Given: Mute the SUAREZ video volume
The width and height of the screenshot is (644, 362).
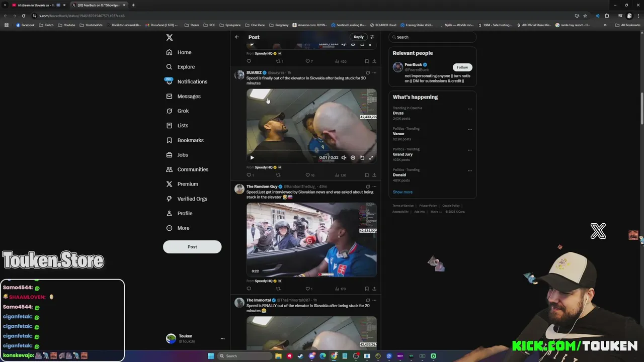Looking at the screenshot, I should coord(344,158).
